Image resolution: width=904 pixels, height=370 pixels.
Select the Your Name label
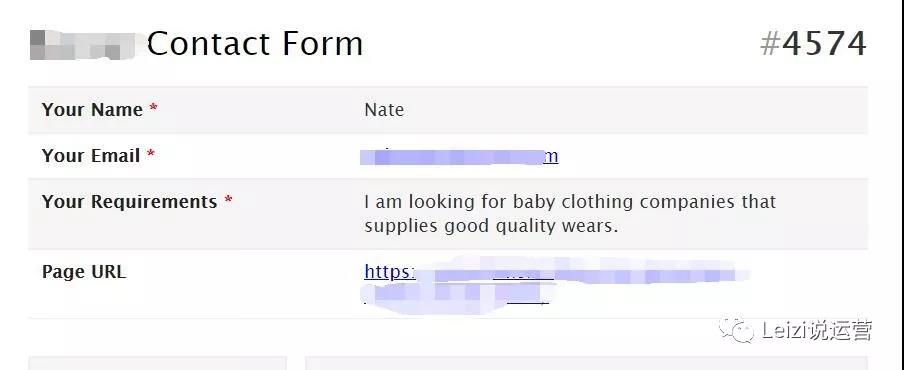[x=92, y=110]
